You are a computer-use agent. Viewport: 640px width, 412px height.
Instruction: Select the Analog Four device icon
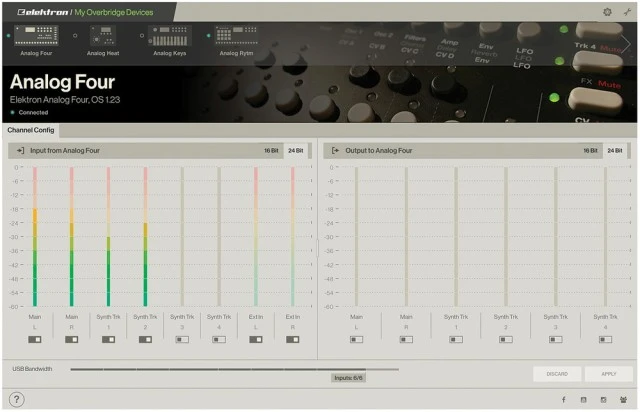pos(36,36)
